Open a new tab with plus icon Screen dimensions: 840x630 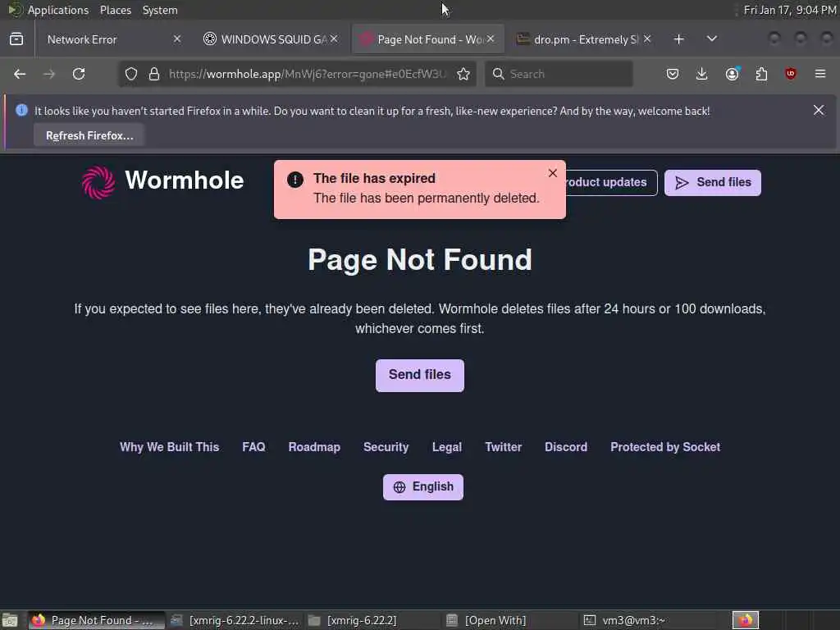678,39
